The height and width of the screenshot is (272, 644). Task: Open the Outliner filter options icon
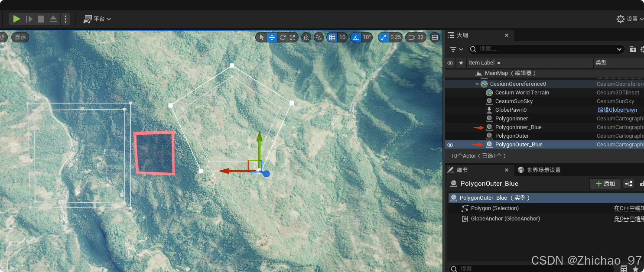point(454,49)
